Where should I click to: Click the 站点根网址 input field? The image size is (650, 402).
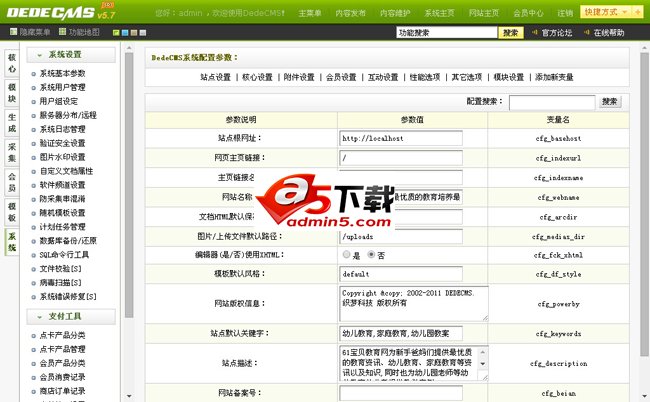(400, 138)
